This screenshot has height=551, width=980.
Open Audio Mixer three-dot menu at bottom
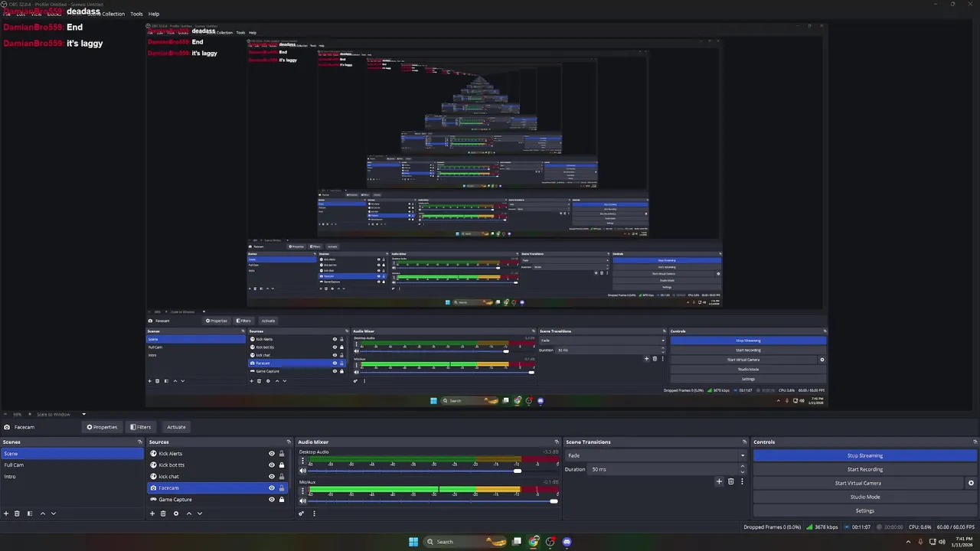click(x=314, y=514)
